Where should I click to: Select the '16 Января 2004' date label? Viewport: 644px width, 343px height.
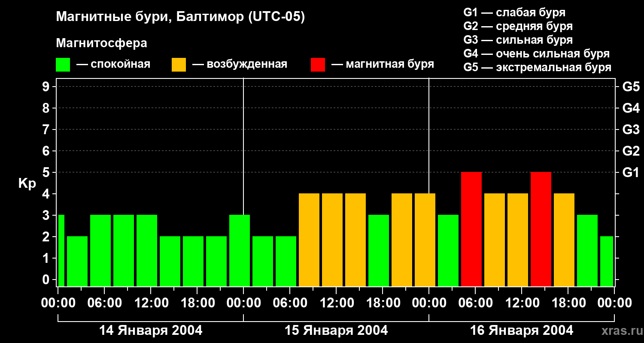point(522,331)
